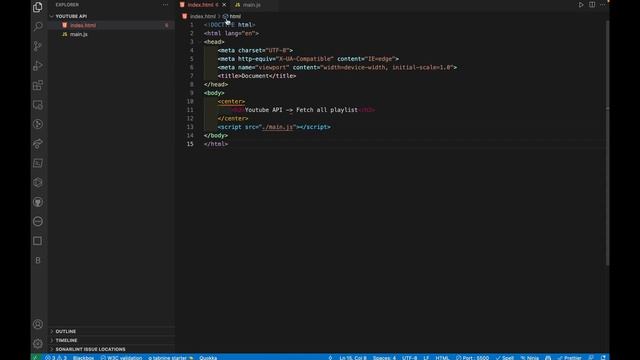Click the circular play icon in the activity bar
This screenshot has width=640, height=360.
[38, 124]
